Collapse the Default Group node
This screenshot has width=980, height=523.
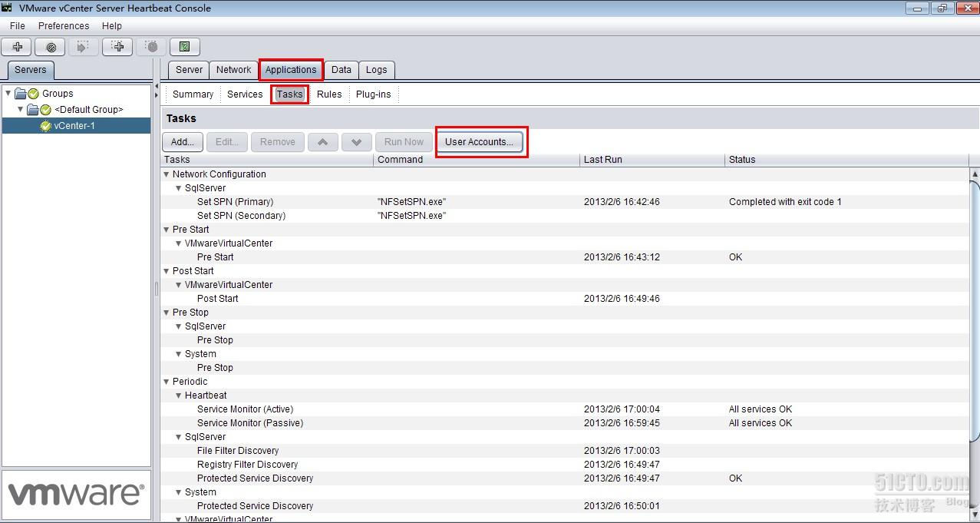coord(21,110)
